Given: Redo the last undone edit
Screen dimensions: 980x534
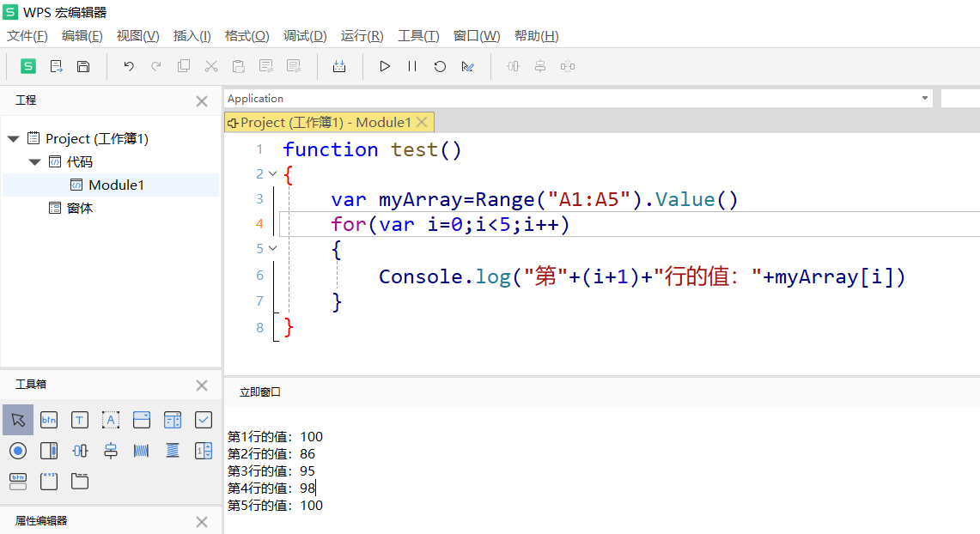Looking at the screenshot, I should (156, 66).
